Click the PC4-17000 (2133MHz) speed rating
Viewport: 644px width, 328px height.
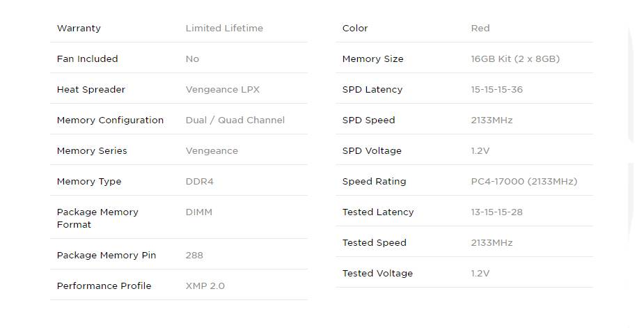coord(524,182)
